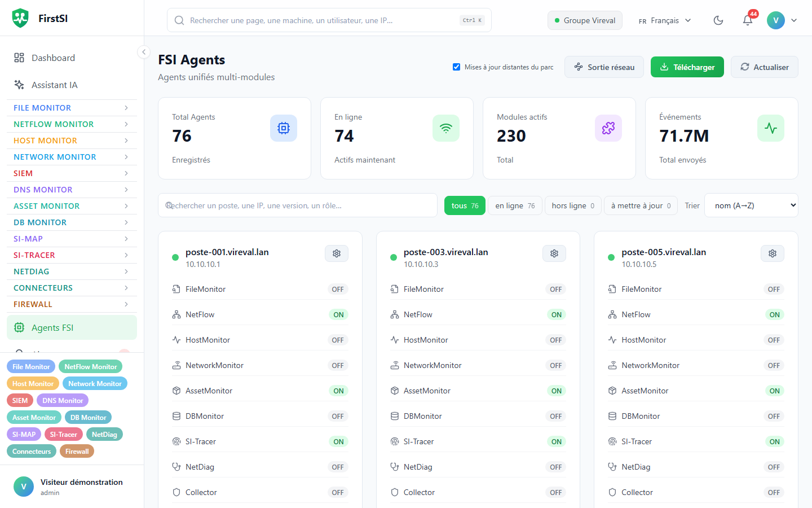Click the Assistant IA sparkle icon
The height and width of the screenshot is (508, 812).
[x=19, y=85]
